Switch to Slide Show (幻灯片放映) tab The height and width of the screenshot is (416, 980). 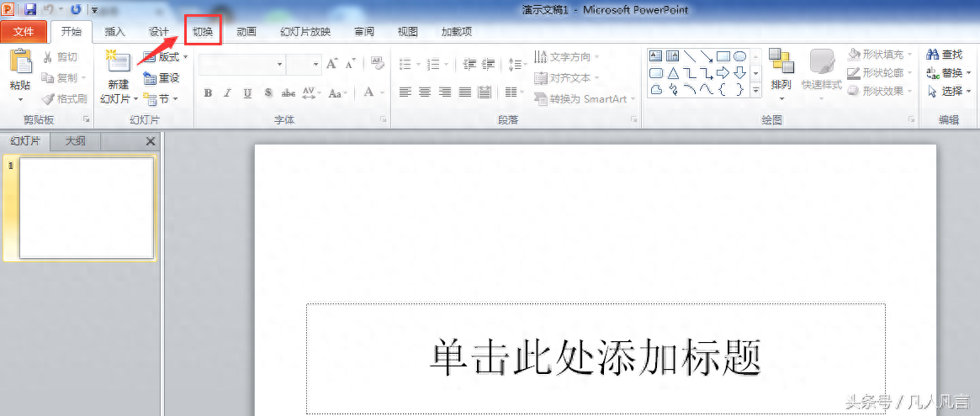[x=305, y=32]
